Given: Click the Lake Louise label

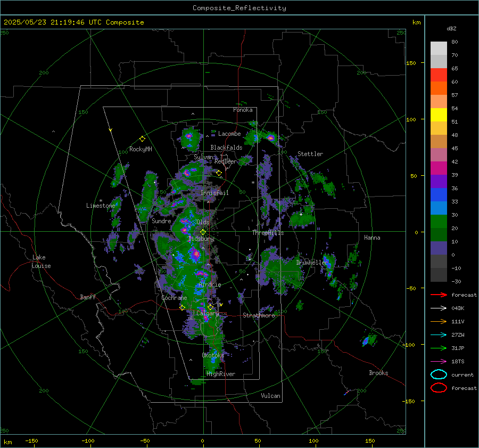Looking at the screenshot, I should (x=41, y=262).
